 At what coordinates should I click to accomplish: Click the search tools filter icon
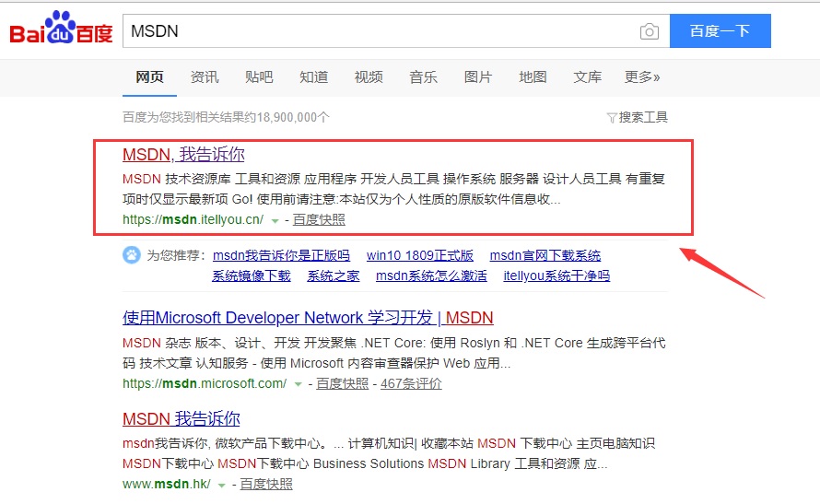tap(612, 118)
